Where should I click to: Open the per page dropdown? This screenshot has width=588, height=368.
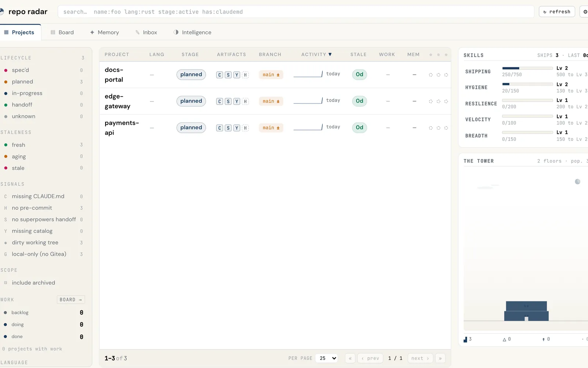point(326,358)
